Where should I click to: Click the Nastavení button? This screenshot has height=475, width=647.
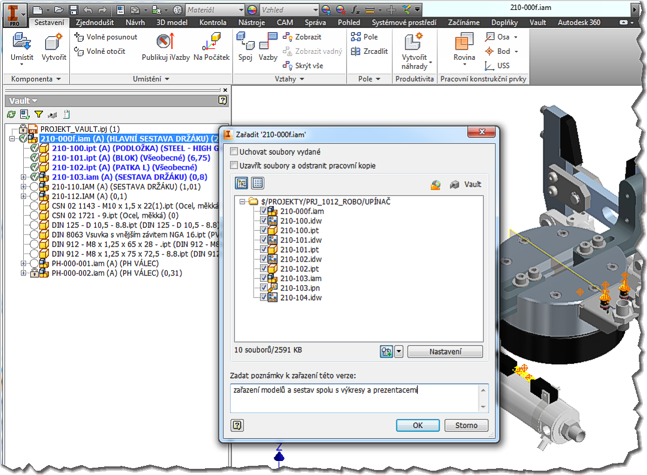tap(445, 352)
